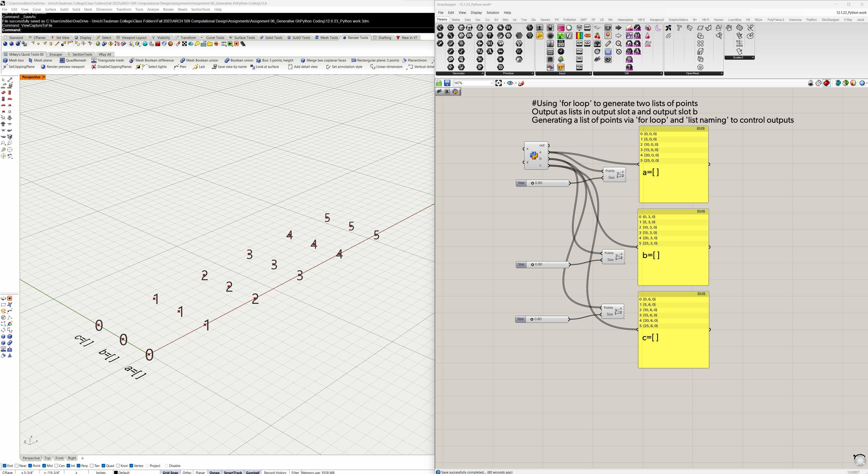Click the Look at surface icon
The height and width of the screenshot is (474, 868).
pyautogui.click(x=252, y=67)
